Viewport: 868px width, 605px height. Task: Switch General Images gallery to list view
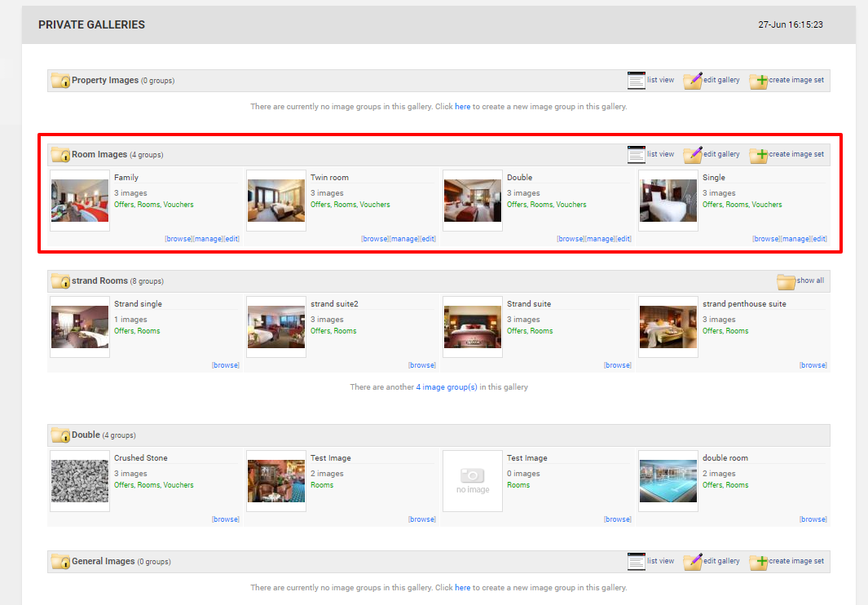tap(651, 561)
